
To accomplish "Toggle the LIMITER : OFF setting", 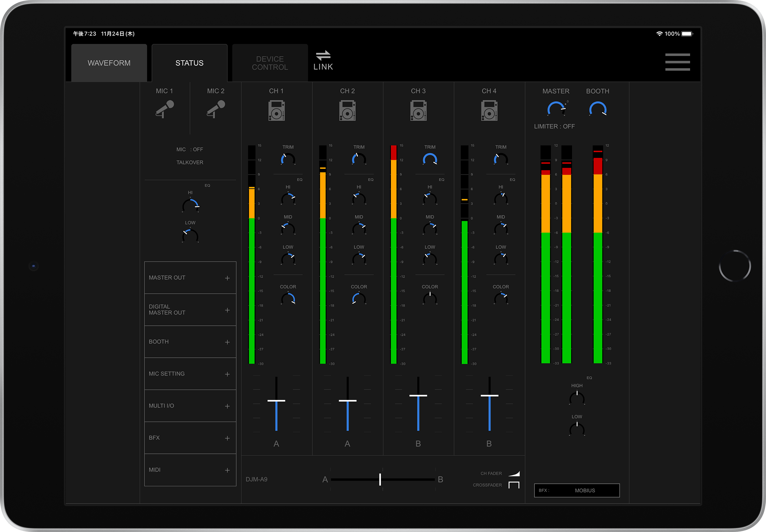I will coord(554,126).
